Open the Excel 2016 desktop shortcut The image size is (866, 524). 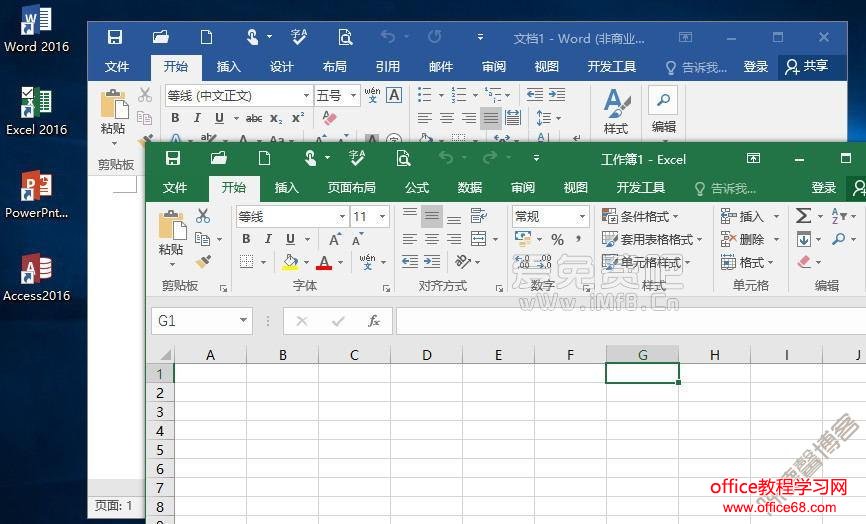(36, 112)
